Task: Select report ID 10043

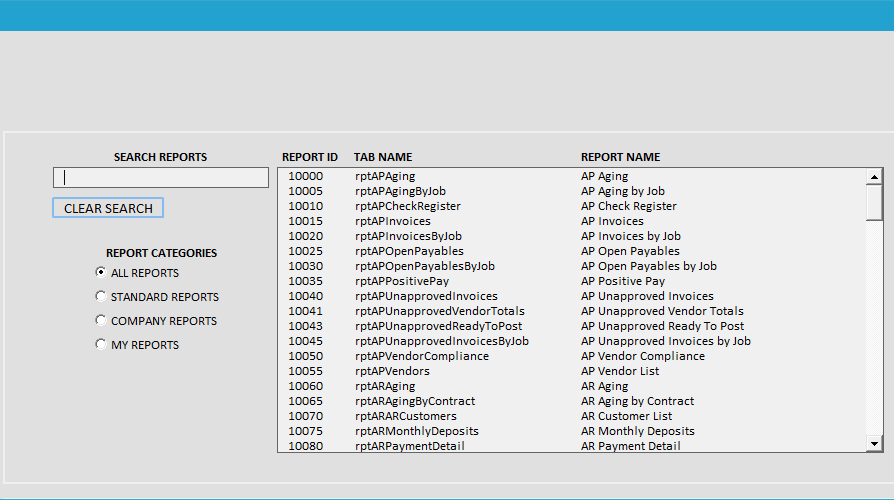Action: pyautogui.click(x=306, y=326)
